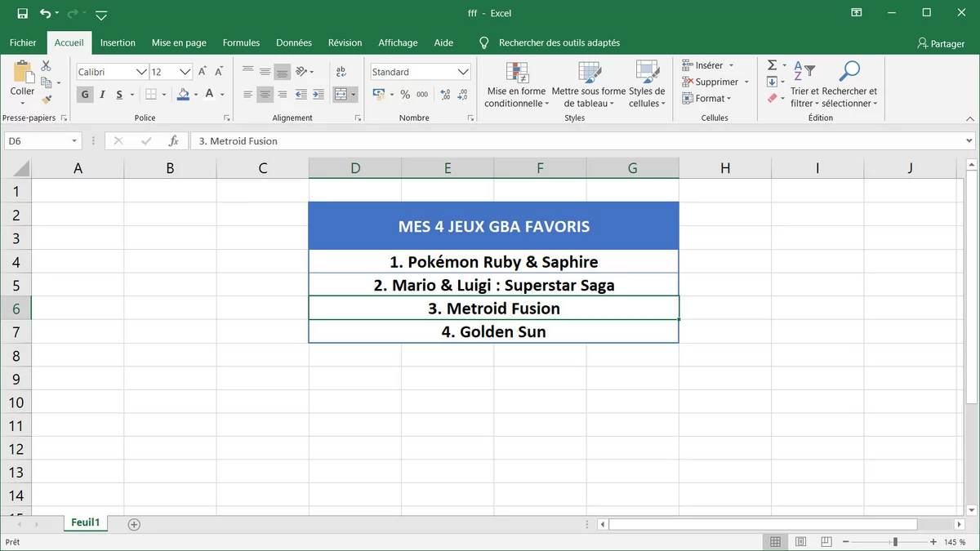Screen dimensions: 980x551
Task: Click the top align icon
Action: 247,72
